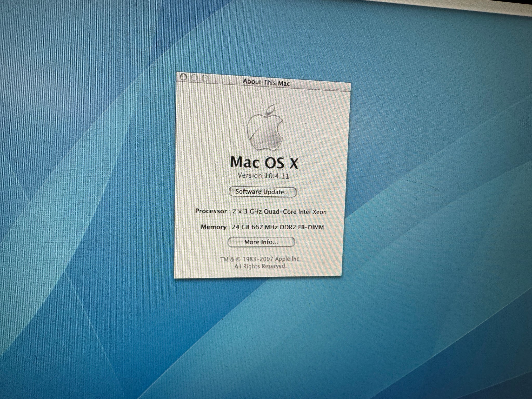Click the Version 10.4.11 text
The image size is (532, 399).
263,176
